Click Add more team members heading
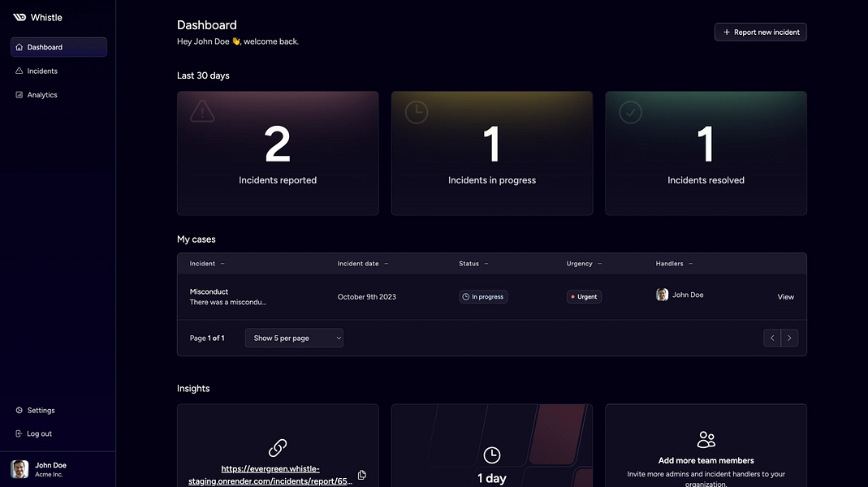 click(x=706, y=460)
